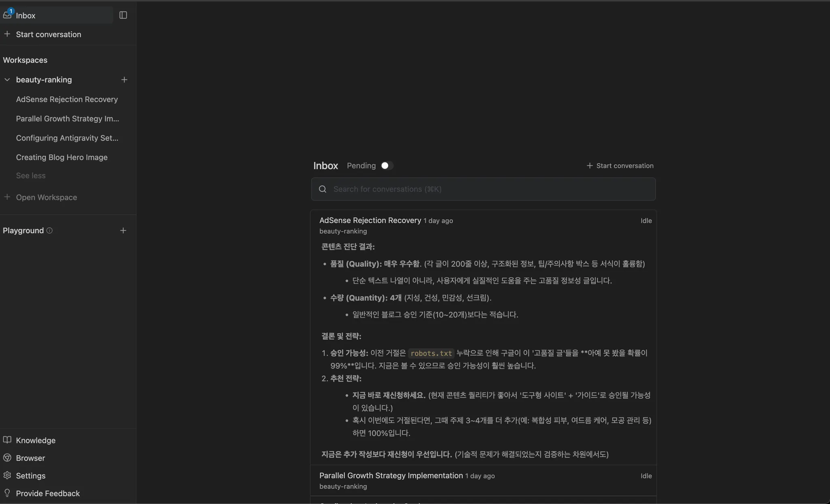The height and width of the screenshot is (504, 830).
Task: Open Configuring Antigravity Set... conversation
Action: pos(67,138)
